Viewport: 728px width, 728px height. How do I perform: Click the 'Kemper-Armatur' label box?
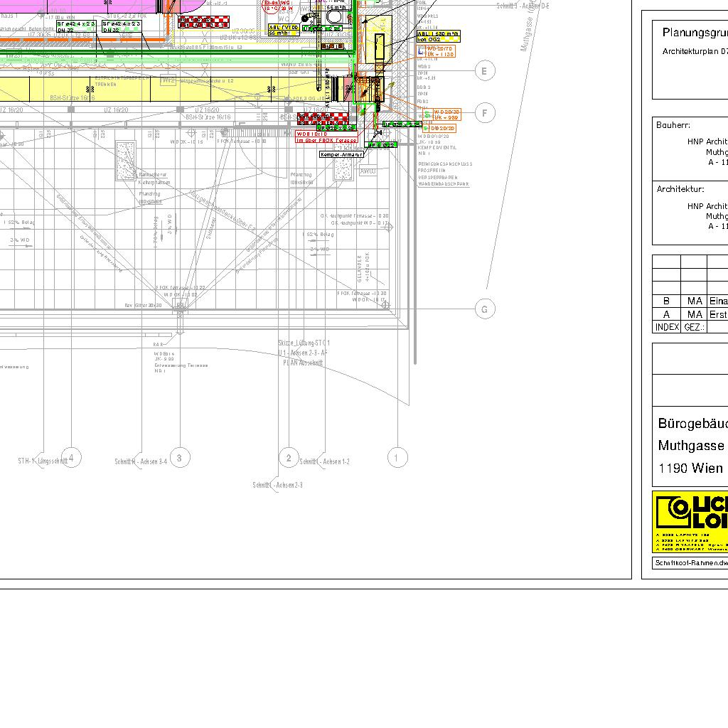(341, 154)
